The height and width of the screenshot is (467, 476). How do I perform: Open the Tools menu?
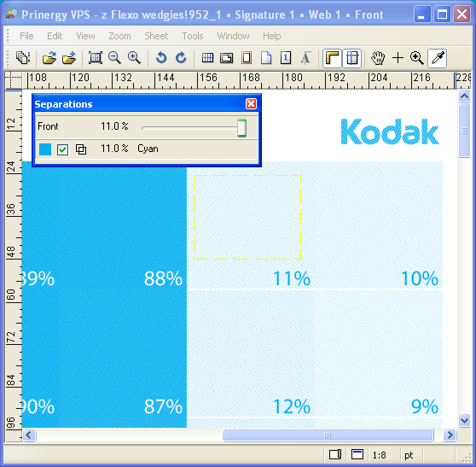pyautogui.click(x=193, y=36)
